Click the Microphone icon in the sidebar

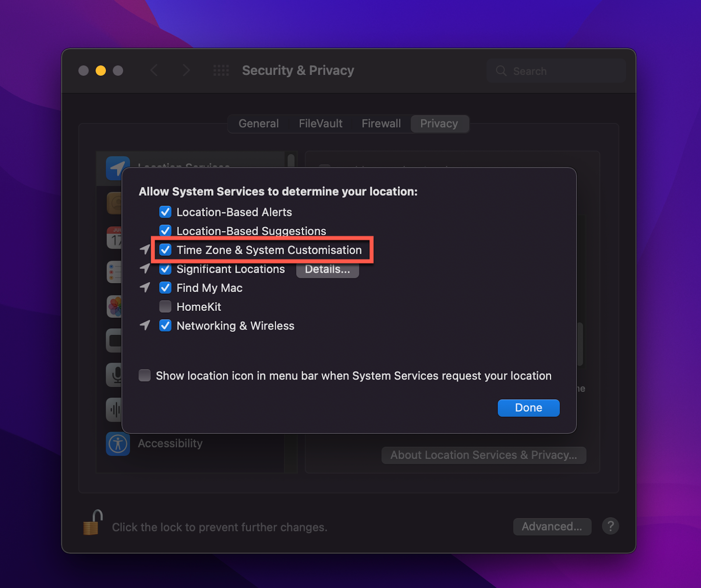point(114,375)
